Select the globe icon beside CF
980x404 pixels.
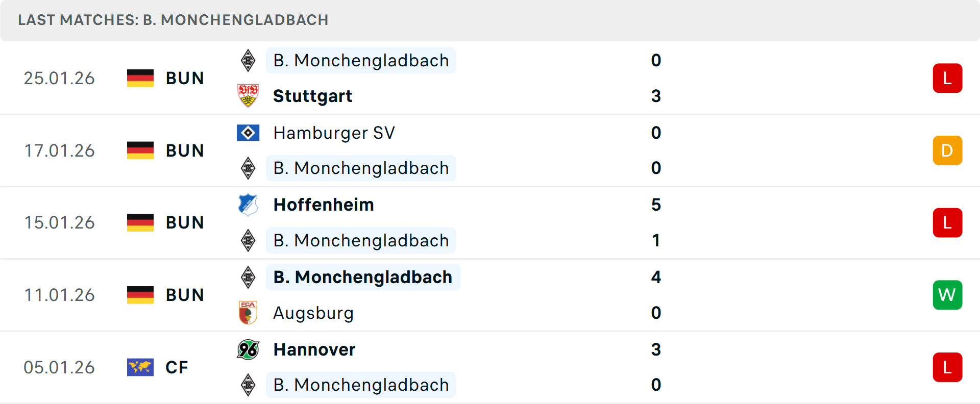140,367
